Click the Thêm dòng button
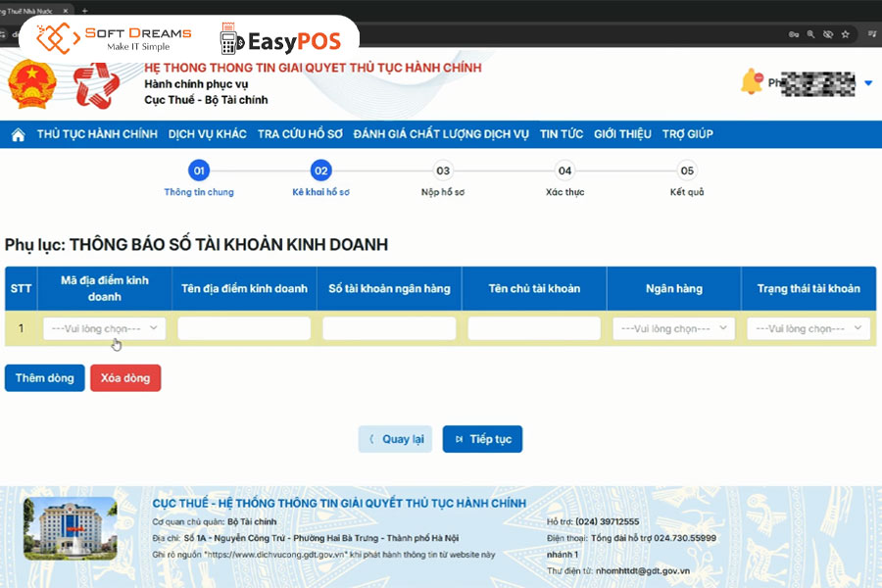882x588 pixels. click(x=44, y=377)
